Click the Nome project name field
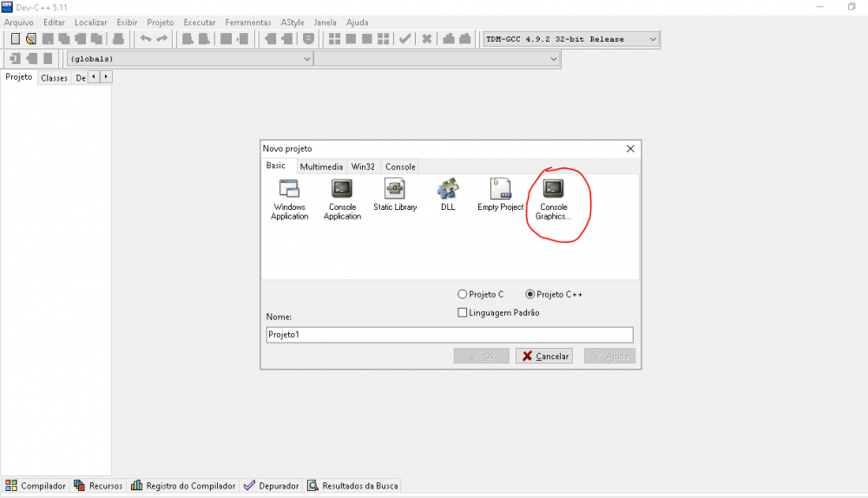This screenshot has height=498, width=868. pos(450,335)
